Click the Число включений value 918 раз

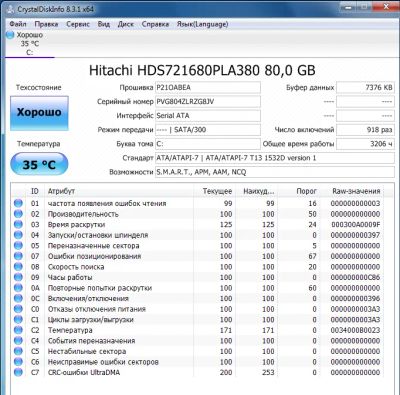365,130
